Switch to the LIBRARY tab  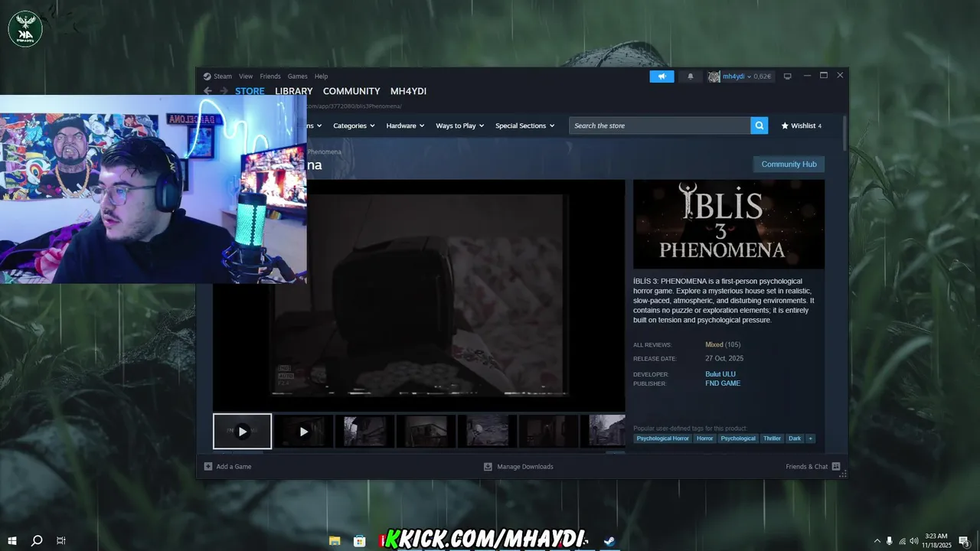point(294,91)
